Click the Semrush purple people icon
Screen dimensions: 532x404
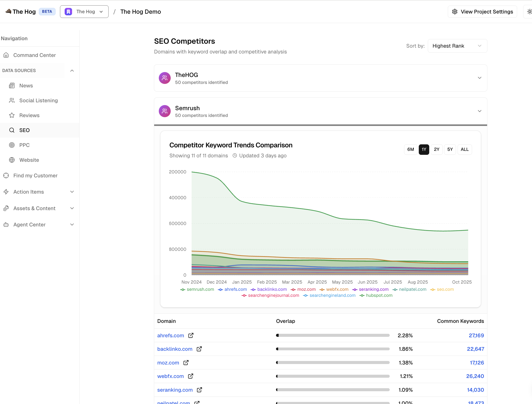pos(165,111)
